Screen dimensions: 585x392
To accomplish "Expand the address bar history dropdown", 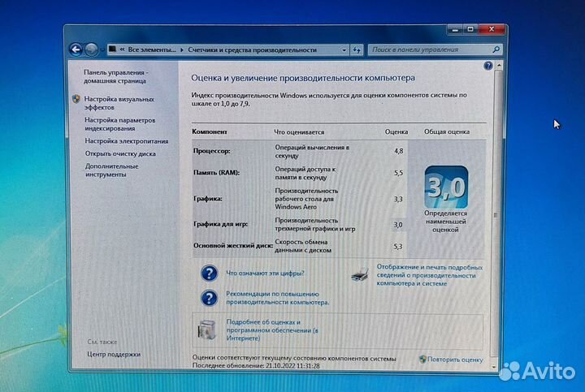I will click(x=344, y=50).
